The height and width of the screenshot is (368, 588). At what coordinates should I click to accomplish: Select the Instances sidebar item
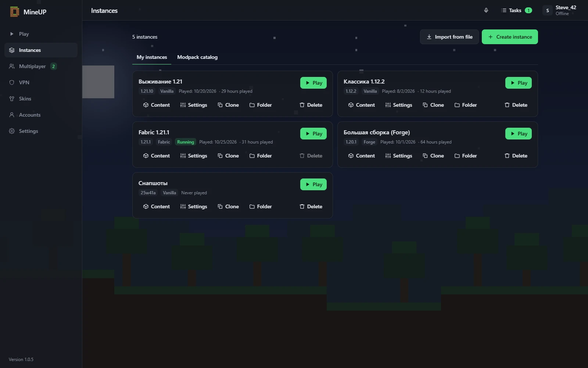[x=41, y=50]
